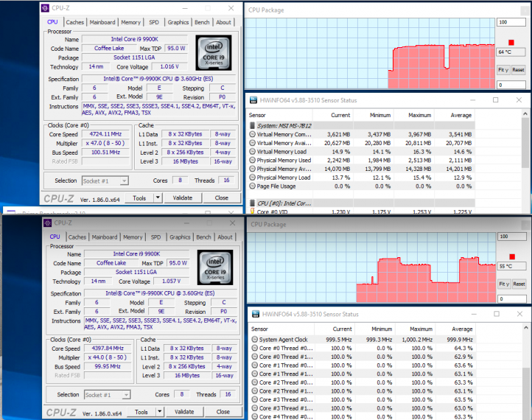The image size is (532, 420).
Task: Open Graphics tab in bottom CPU-Z
Action: tap(180, 237)
